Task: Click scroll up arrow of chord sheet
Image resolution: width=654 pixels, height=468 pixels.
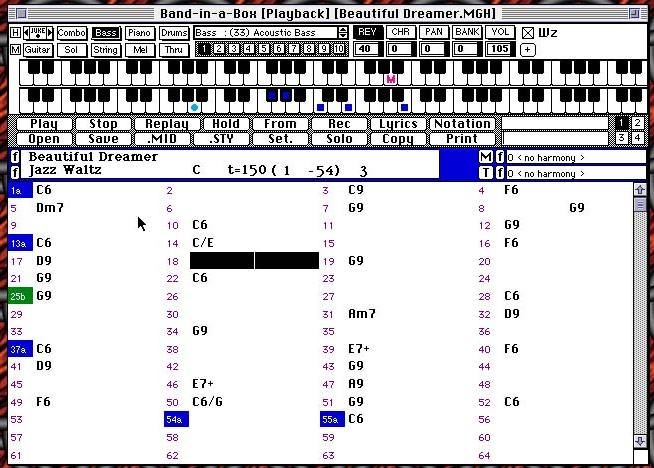Action: click(x=640, y=190)
